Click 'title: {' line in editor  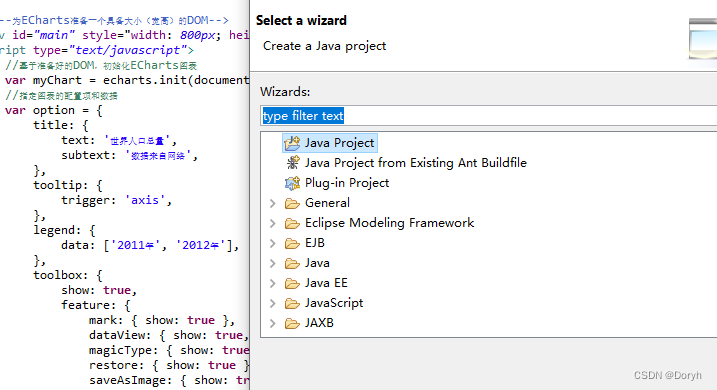click(61, 125)
